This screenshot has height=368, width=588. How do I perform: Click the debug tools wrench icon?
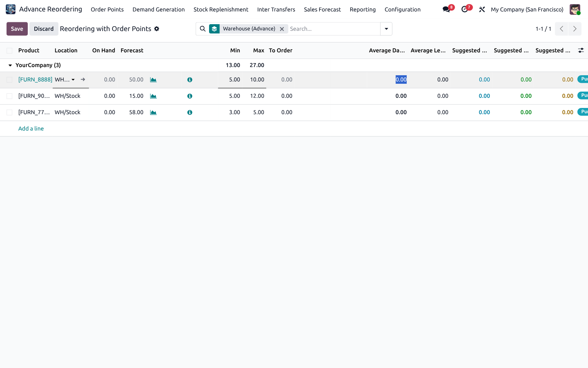coord(482,9)
